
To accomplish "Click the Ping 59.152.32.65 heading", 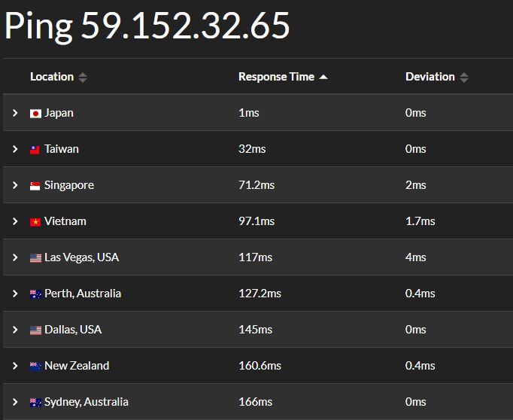I will tap(147, 26).
